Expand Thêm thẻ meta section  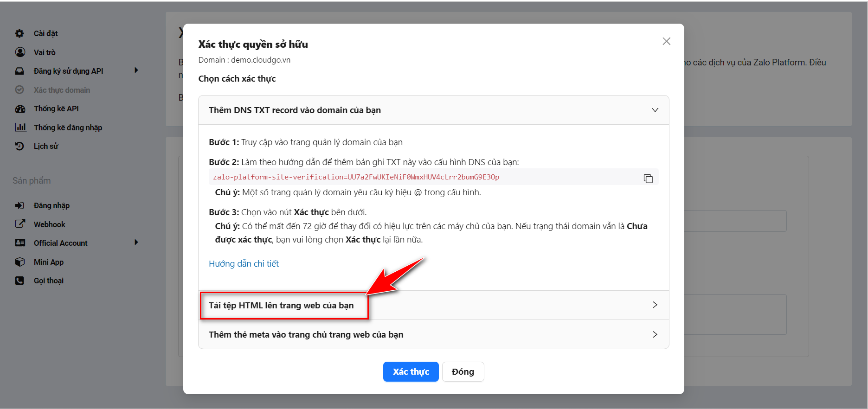pyautogui.click(x=655, y=334)
